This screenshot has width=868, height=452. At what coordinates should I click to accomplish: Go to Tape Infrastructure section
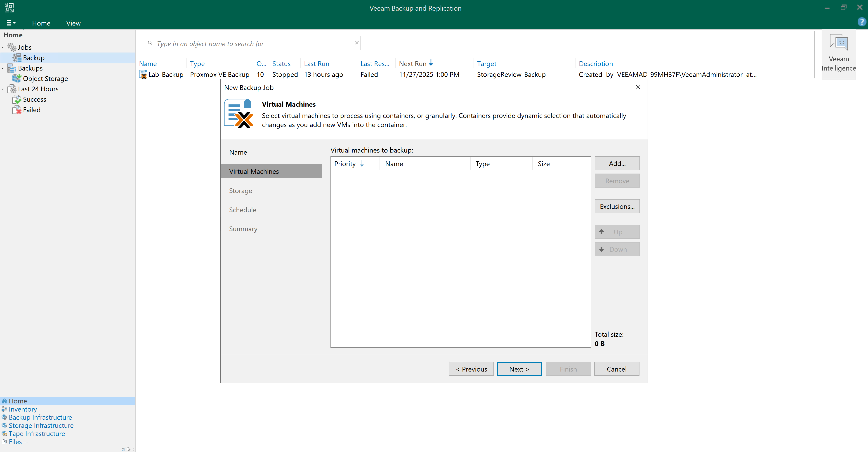37,434
